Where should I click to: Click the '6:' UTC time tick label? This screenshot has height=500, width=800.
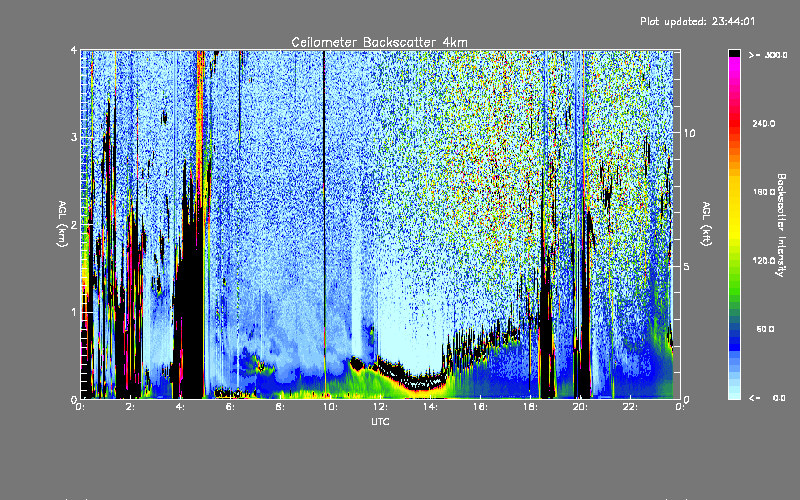[231, 407]
